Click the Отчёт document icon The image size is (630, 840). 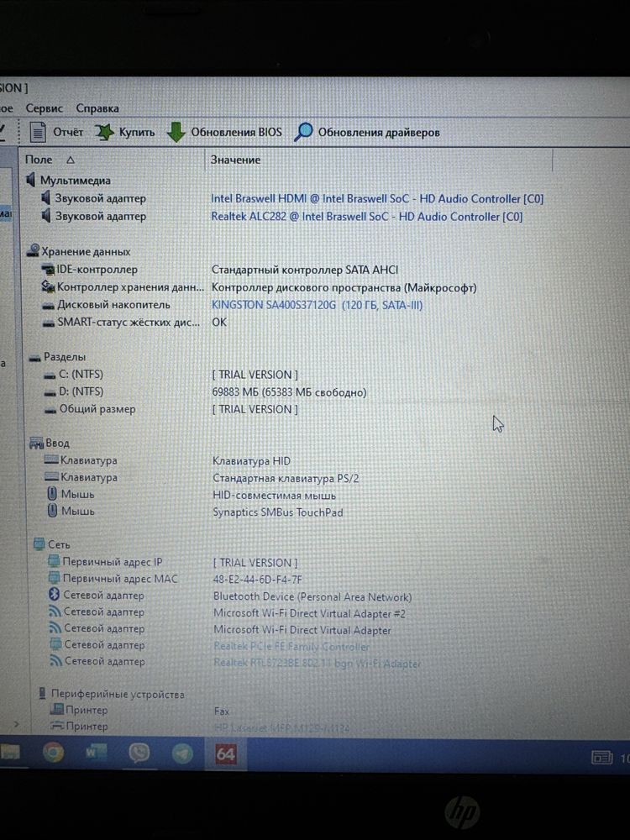point(38,132)
